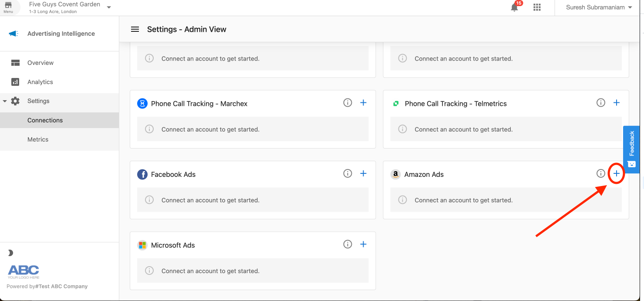644x301 pixels.
Task: Open Suresh Subramaniam user menu
Action: coord(599,7)
